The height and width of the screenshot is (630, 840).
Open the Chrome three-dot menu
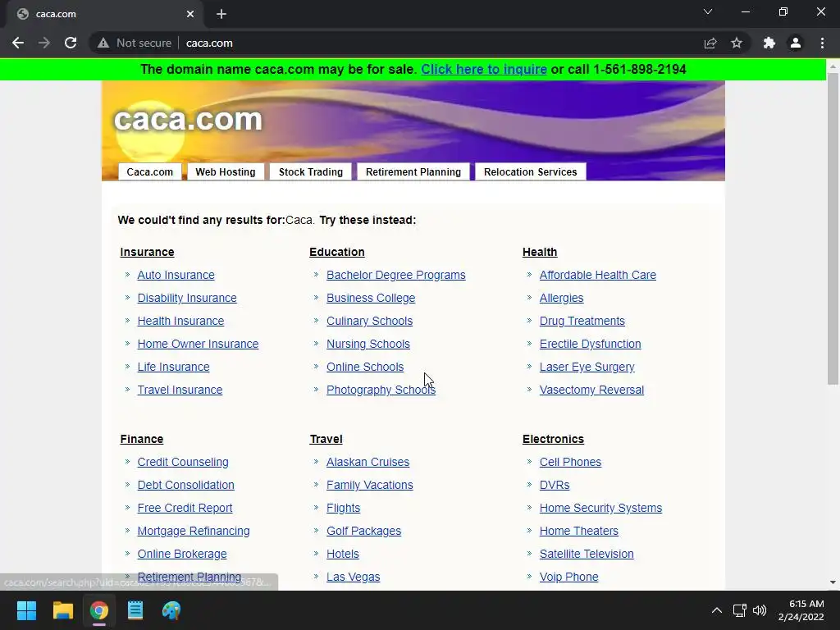(x=822, y=43)
